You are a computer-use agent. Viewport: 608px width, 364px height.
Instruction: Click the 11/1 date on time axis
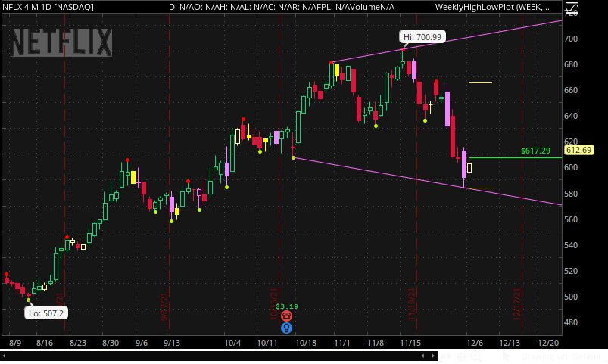pos(342,343)
